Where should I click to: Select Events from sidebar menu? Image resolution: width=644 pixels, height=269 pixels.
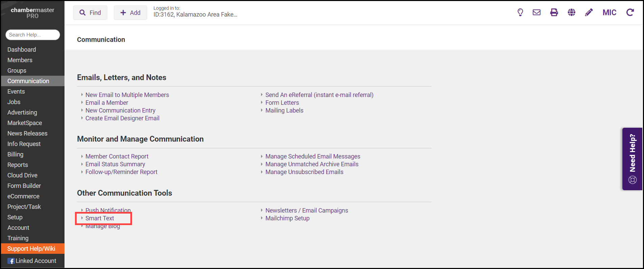[16, 92]
